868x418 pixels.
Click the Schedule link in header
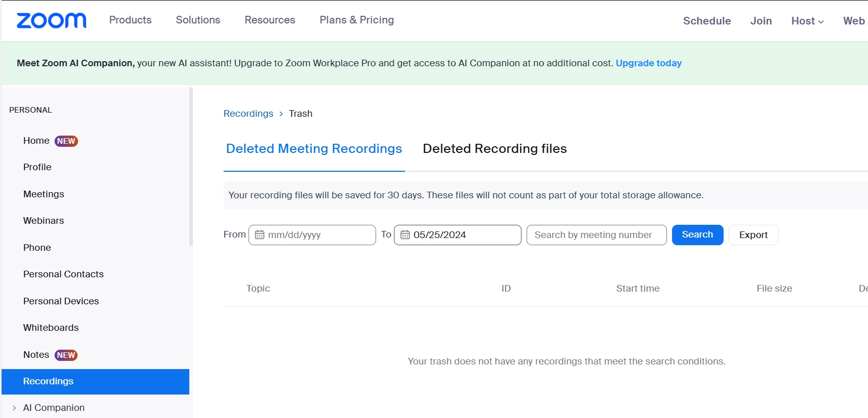707,21
